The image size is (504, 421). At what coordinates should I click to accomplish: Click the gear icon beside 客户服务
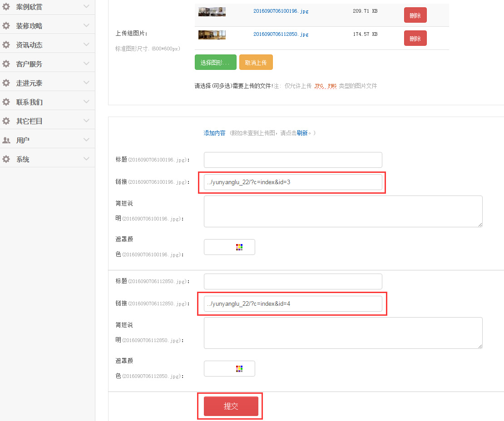(6, 64)
